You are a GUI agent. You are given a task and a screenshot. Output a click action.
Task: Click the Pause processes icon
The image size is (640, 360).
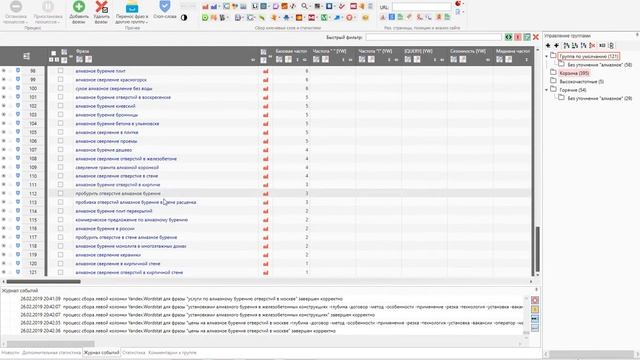(48, 7)
